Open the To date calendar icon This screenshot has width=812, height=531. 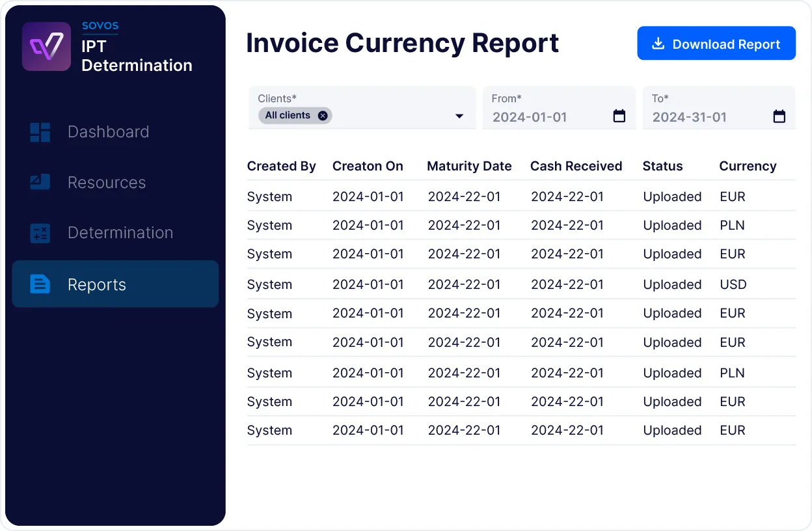click(779, 117)
